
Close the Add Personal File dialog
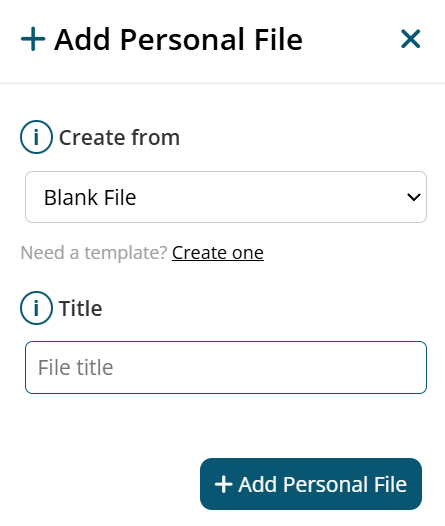tap(410, 39)
